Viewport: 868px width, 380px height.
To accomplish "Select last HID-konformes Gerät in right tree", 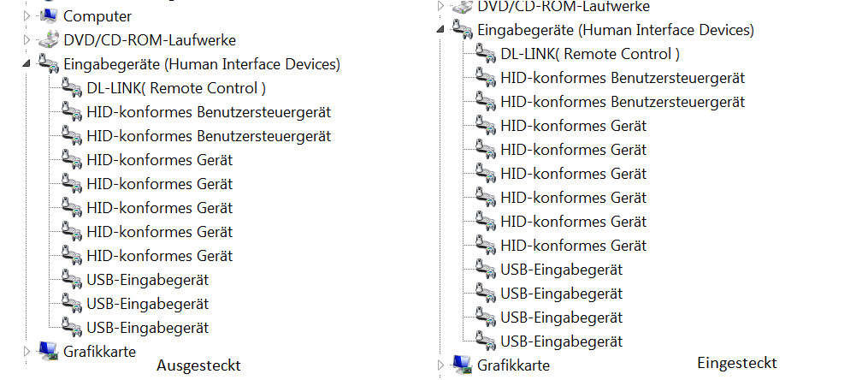I will pyautogui.click(x=574, y=246).
